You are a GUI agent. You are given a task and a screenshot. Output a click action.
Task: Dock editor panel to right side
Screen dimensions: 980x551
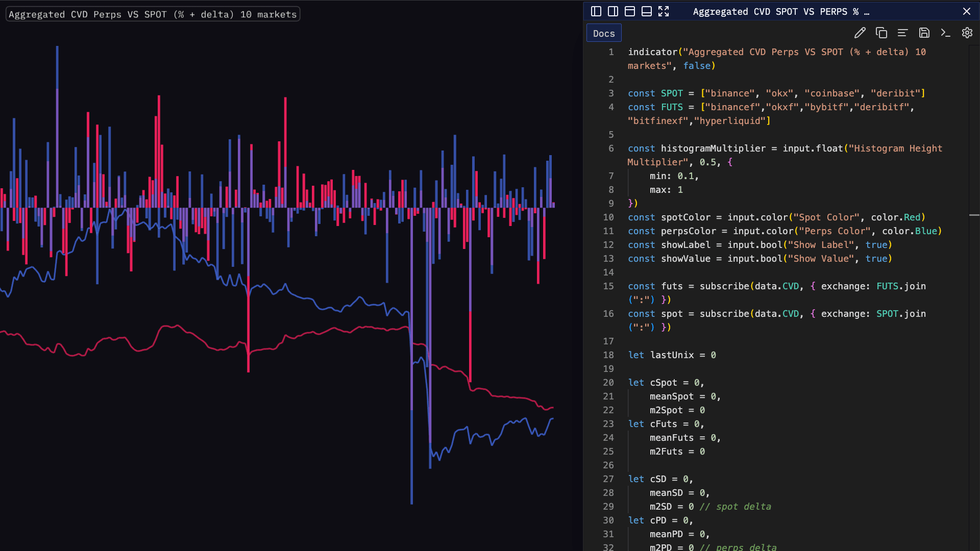tap(613, 11)
